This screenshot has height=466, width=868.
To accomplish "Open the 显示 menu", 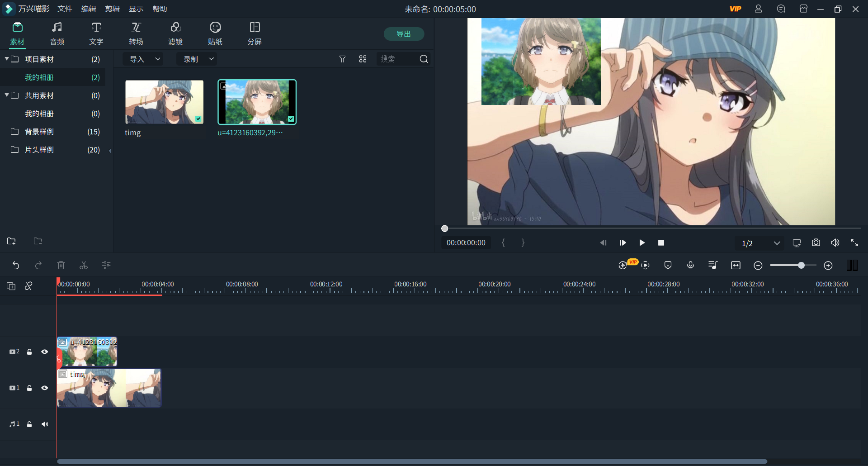I will [136, 9].
